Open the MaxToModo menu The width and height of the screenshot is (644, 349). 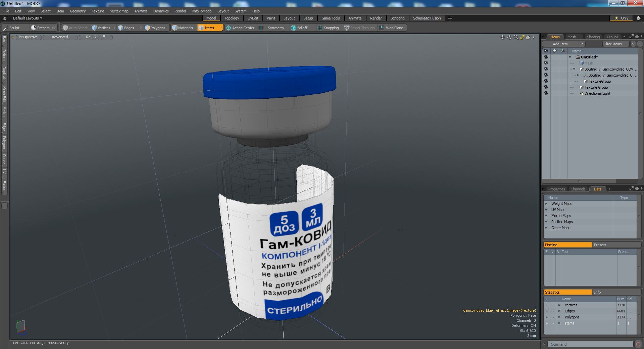(x=202, y=11)
